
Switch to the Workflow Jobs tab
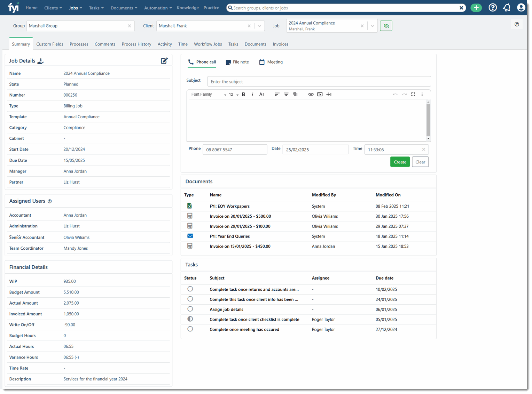208,44
